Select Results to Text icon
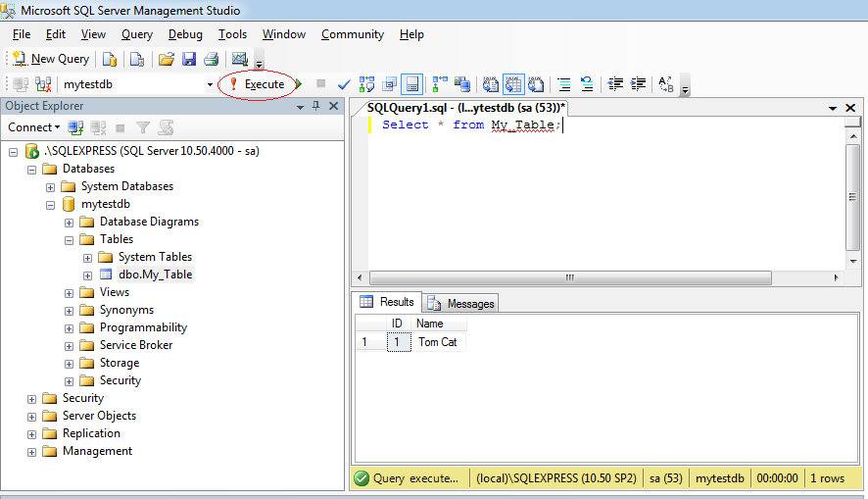 491,84
